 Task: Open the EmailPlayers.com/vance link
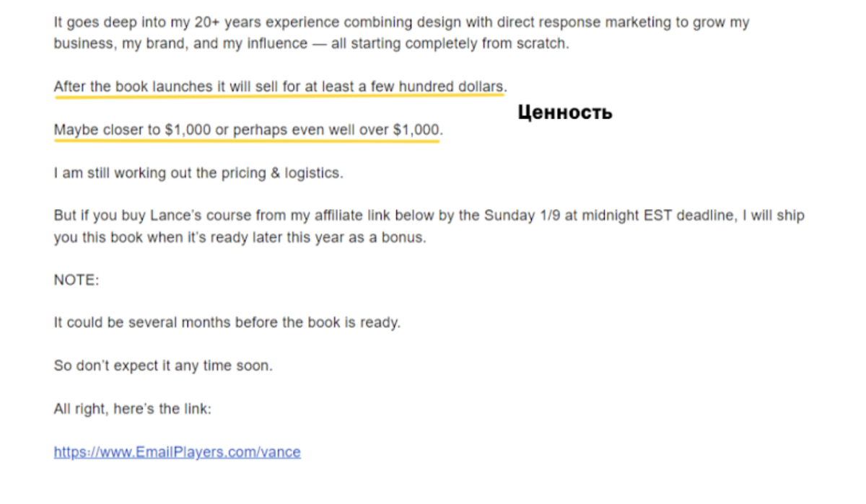(x=177, y=452)
